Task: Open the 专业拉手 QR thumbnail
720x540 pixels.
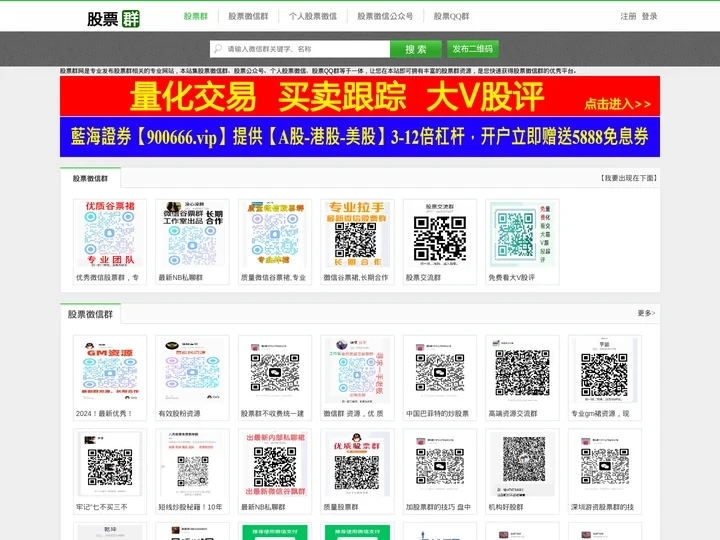Action: tap(357, 234)
